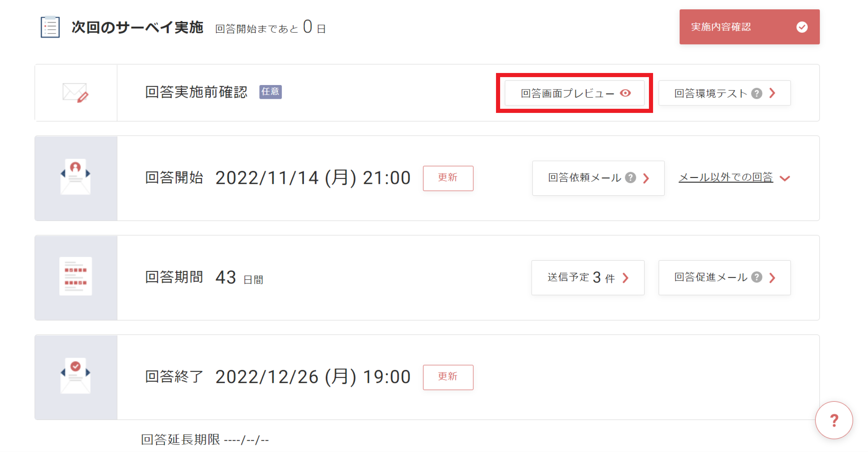Click the eye icon on 回答画面プレビュー
This screenshot has height=452, width=868.
point(626,93)
